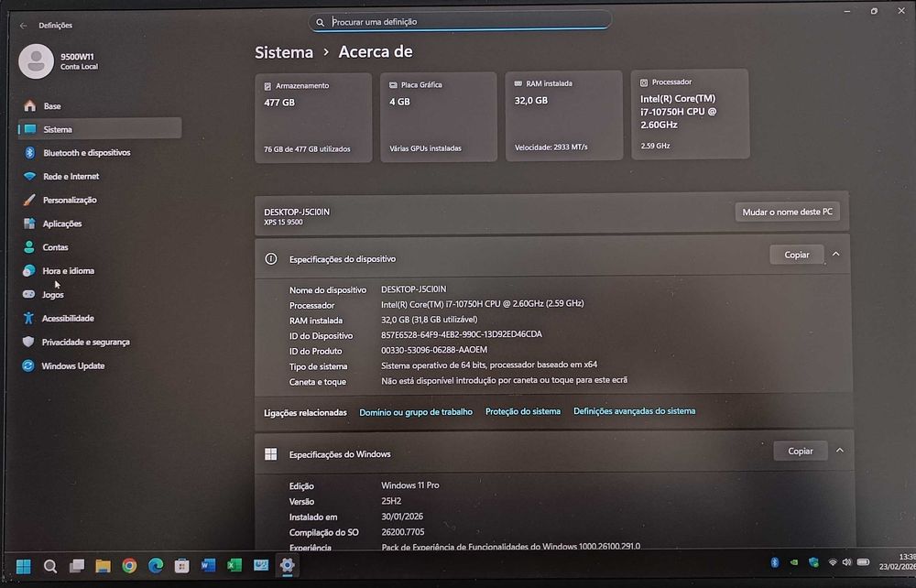
Task: Click the Edição value Windows 11 Pro
Action: click(x=410, y=485)
